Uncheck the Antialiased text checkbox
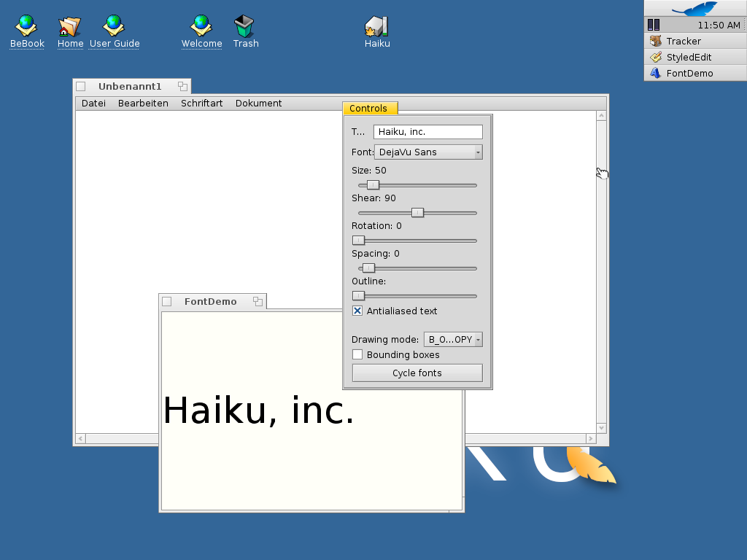 357,311
